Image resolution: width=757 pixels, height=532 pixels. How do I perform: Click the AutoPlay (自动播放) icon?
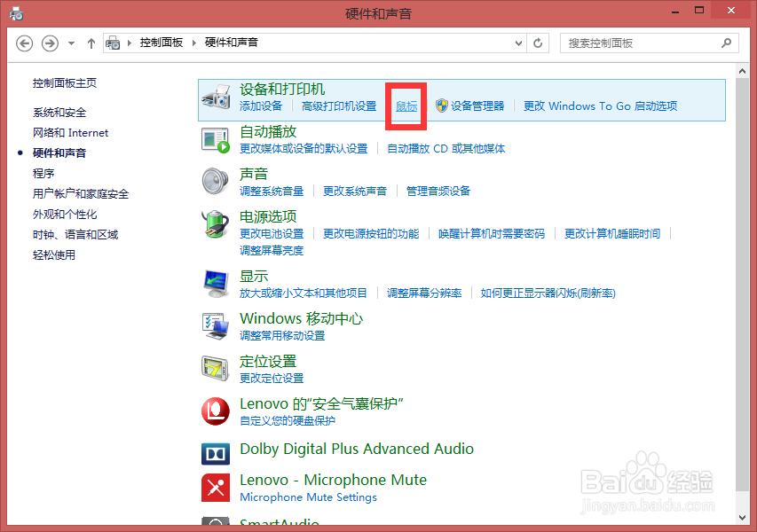(x=216, y=140)
